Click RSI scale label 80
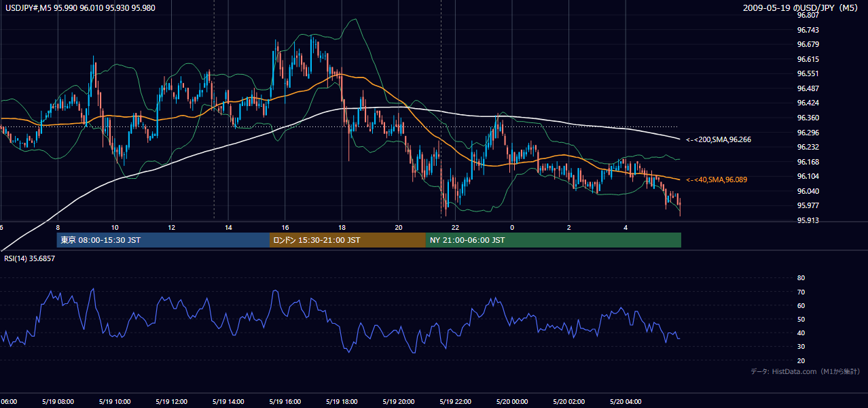This screenshot has width=868, height=408. tap(801, 278)
